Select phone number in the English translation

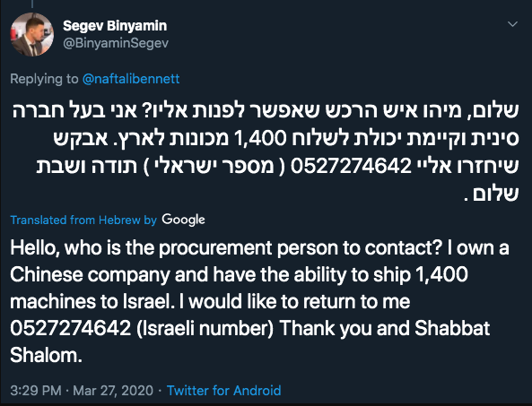tap(70, 328)
